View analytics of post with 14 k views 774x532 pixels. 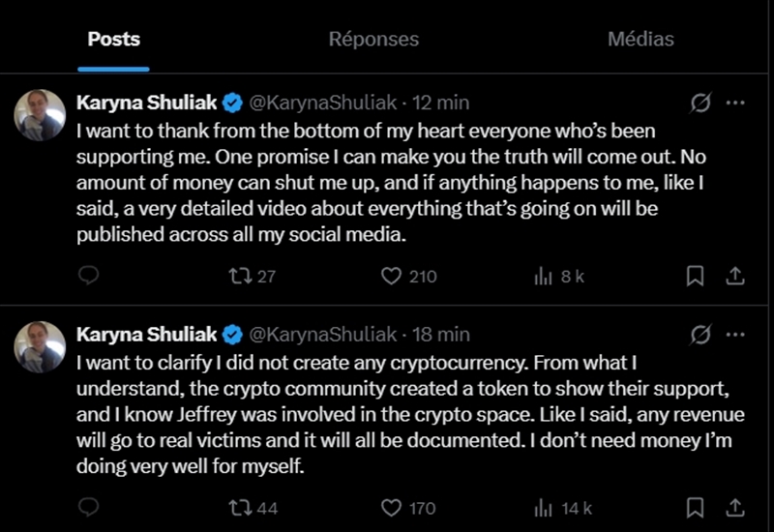543,508
